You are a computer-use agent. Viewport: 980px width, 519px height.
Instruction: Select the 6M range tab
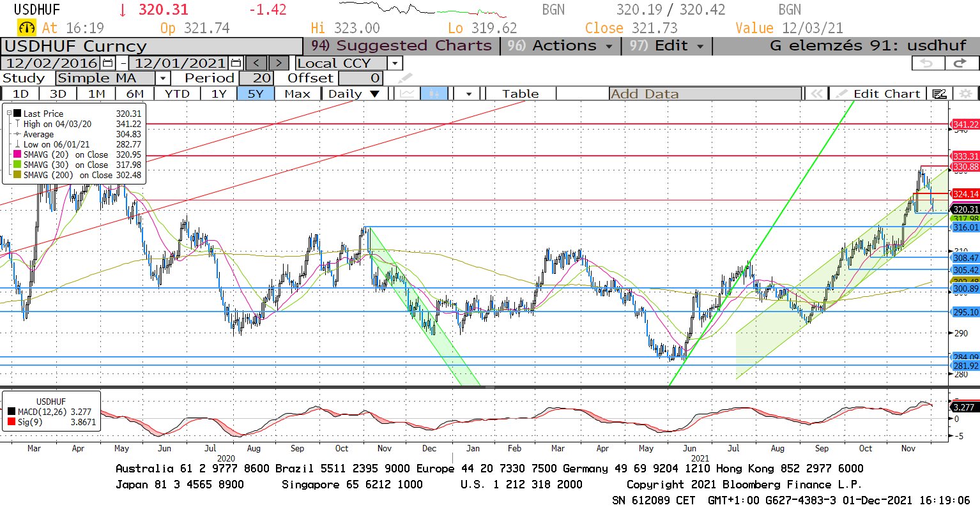135,94
